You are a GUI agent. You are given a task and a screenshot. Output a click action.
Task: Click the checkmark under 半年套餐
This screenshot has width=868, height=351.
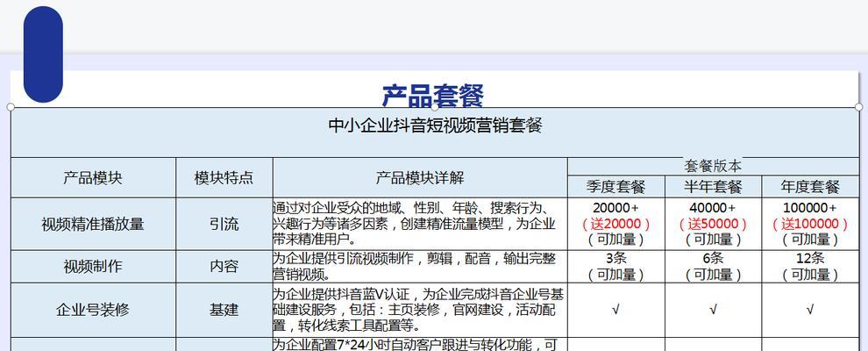[x=713, y=310]
